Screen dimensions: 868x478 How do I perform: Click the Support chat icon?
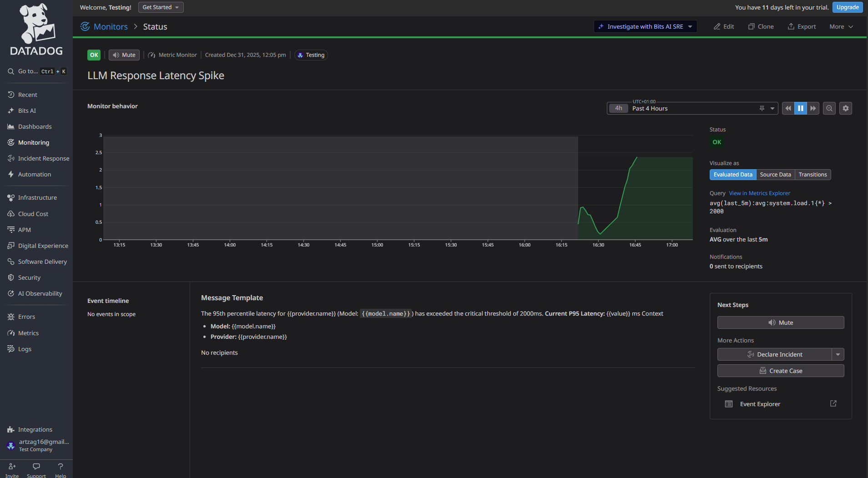click(x=36, y=466)
